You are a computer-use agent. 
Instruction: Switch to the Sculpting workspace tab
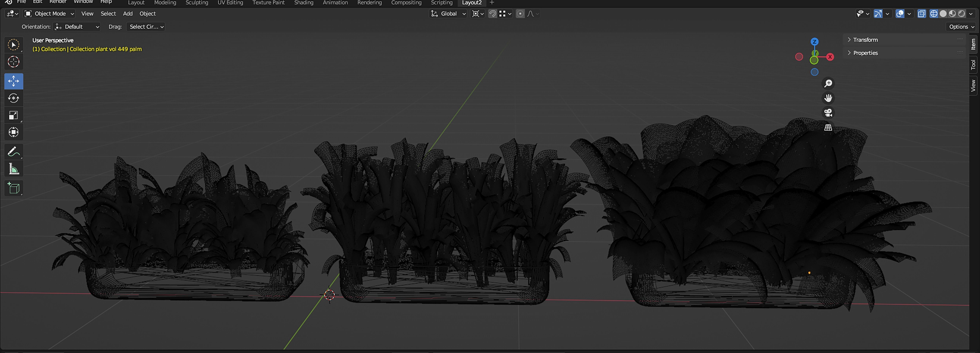click(x=197, y=3)
